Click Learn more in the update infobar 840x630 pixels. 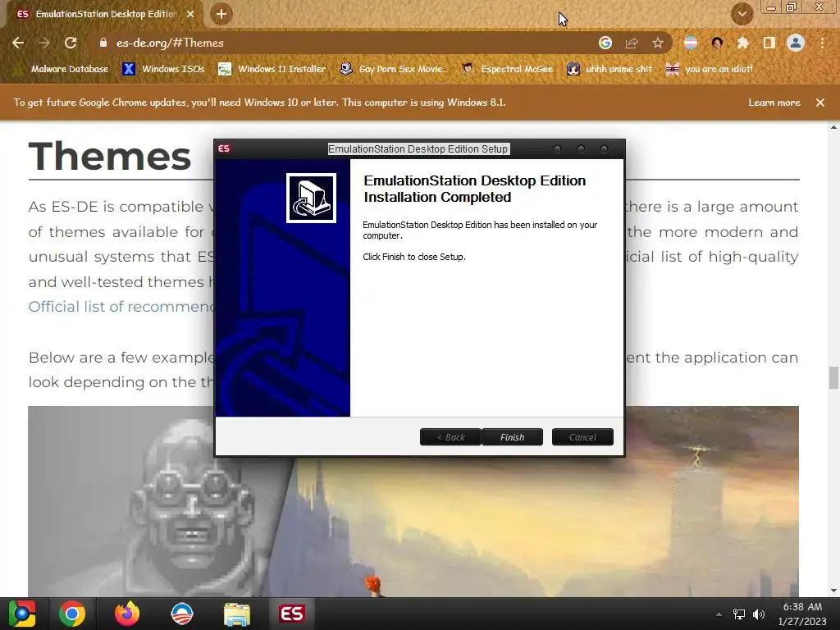[774, 103]
